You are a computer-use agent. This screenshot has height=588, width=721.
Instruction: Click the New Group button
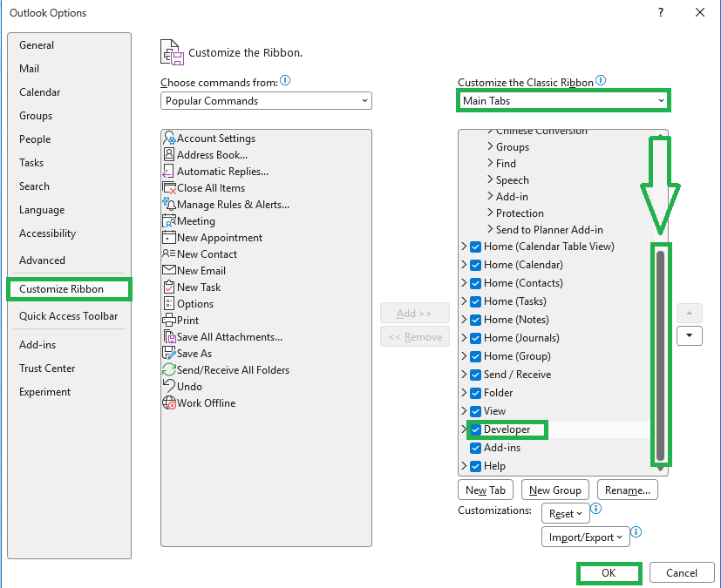click(x=555, y=490)
